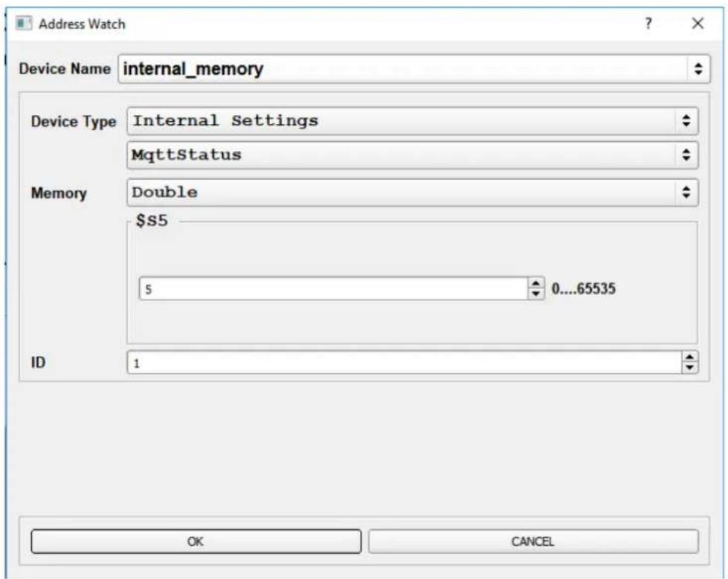Close the Address Watch dialog
728x579 pixels.
point(698,23)
